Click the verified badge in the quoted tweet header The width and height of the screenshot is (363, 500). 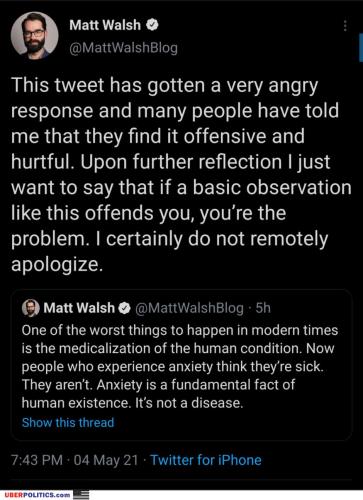pyautogui.click(x=125, y=308)
